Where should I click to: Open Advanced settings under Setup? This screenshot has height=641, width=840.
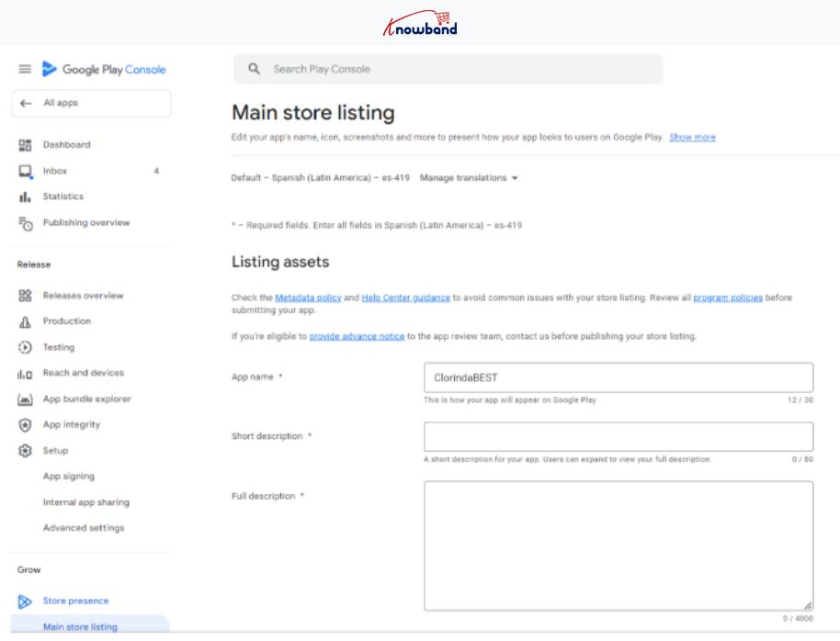click(84, 528)
